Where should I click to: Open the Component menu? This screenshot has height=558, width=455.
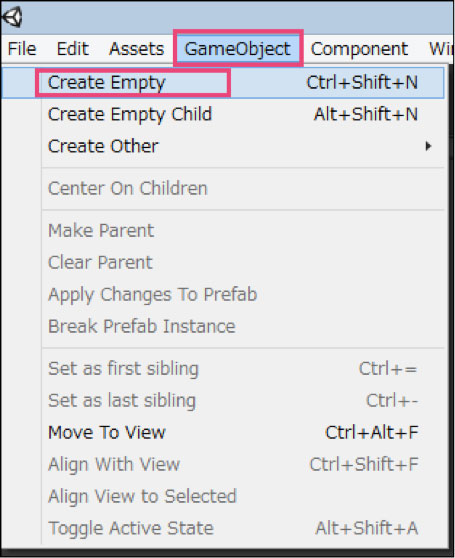(x=359, y=49)
